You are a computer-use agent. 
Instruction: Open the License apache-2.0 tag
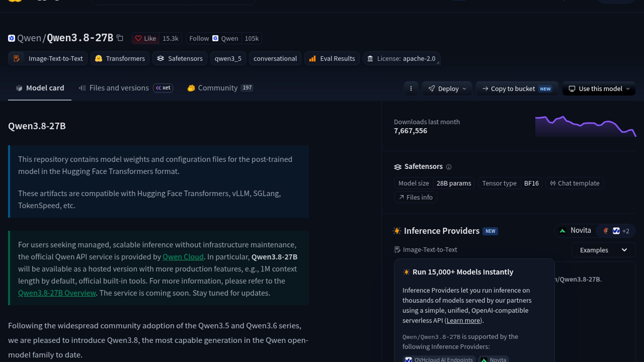click(401, 59)
